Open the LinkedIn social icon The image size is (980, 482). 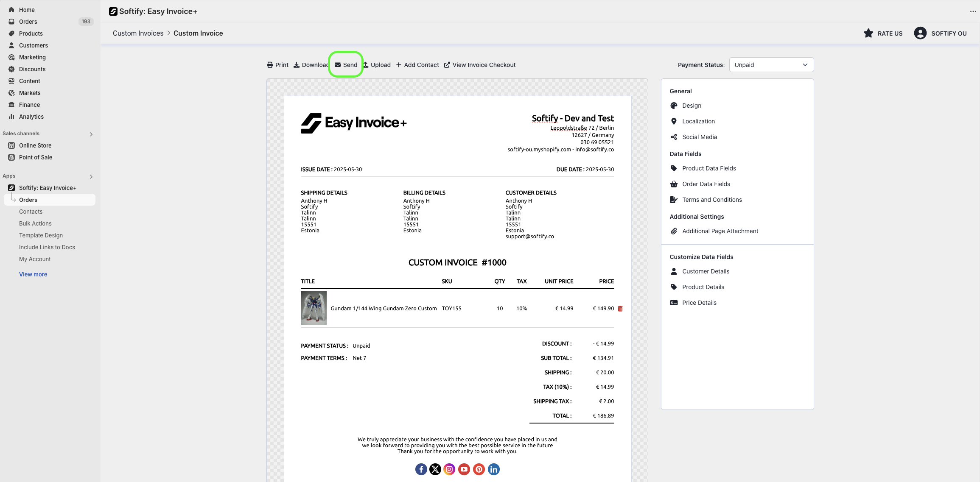point(493,469)
